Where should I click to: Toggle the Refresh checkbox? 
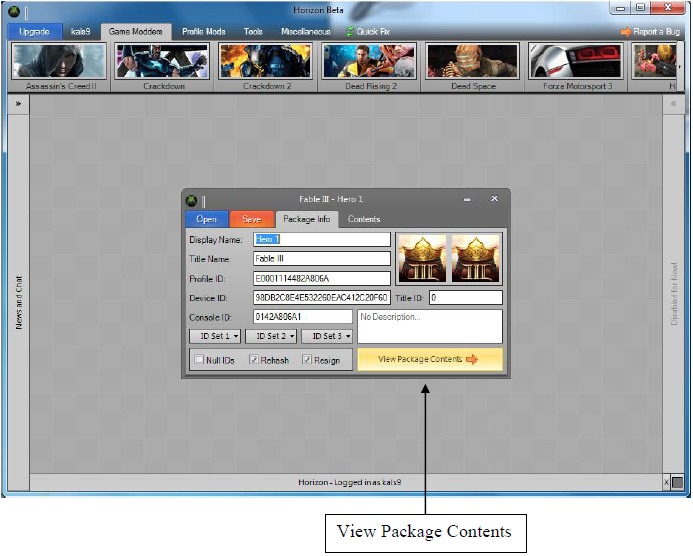click(254, 360)
